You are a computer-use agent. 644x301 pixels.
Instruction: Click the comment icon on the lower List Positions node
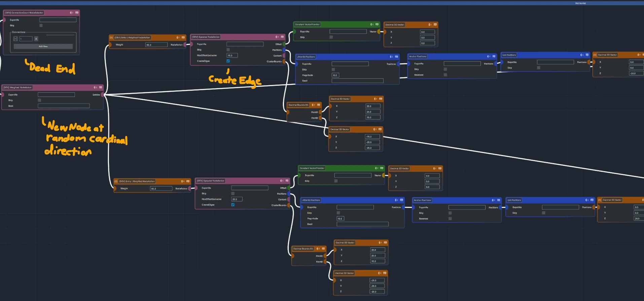coord(592,200)
